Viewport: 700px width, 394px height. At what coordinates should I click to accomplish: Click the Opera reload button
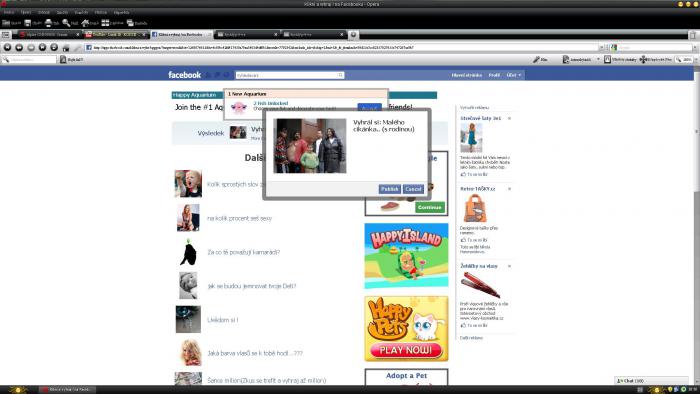pos(54,47)
